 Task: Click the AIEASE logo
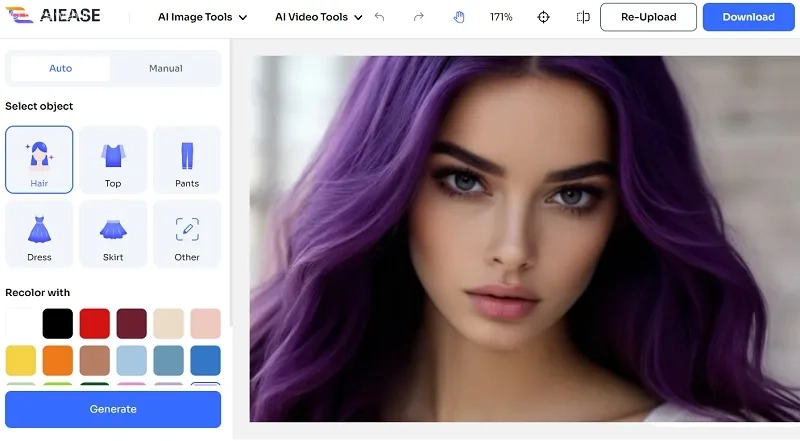coord(53,15)
